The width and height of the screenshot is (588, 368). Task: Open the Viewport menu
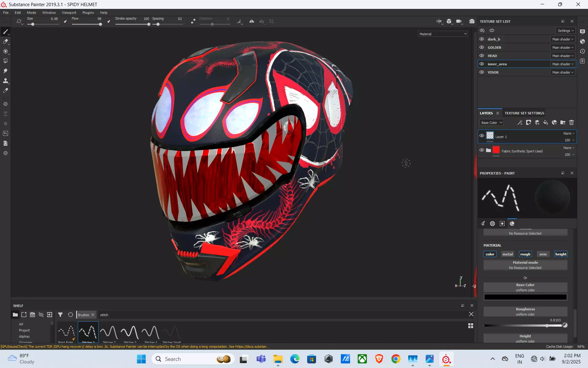69,13
